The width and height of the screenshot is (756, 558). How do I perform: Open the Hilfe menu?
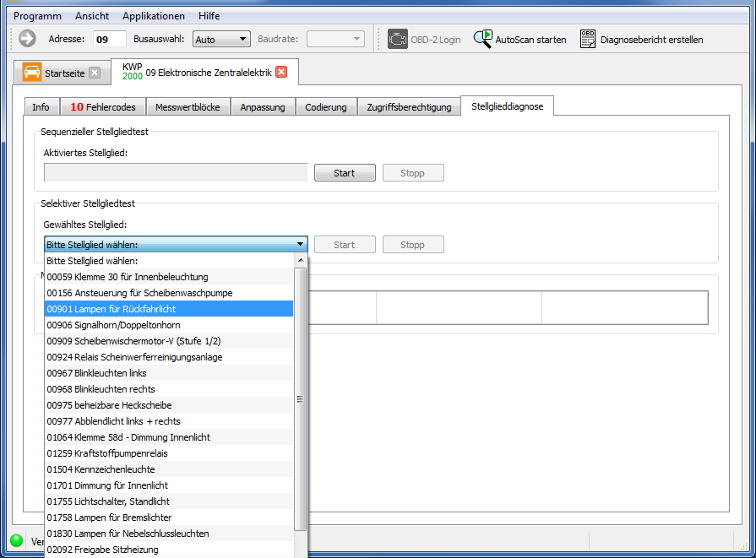pyautogui.click(x=209, y=16)
